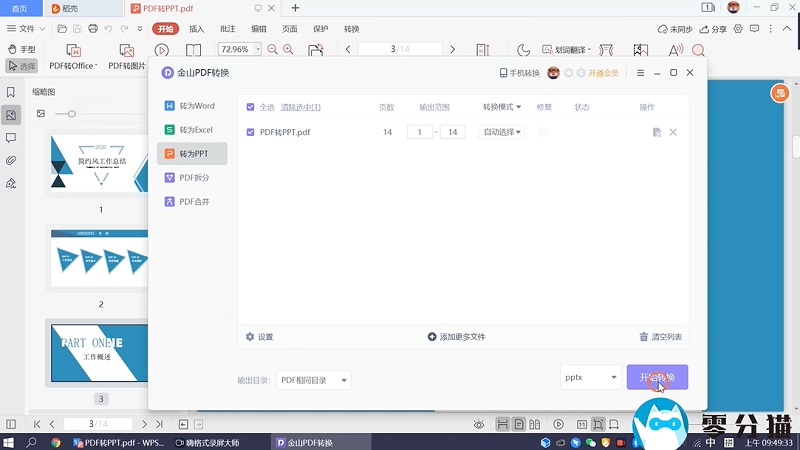Open the reading mode book icon
Image resolution: width=800 pixels, height=450 pixels.
coord(193,50)
